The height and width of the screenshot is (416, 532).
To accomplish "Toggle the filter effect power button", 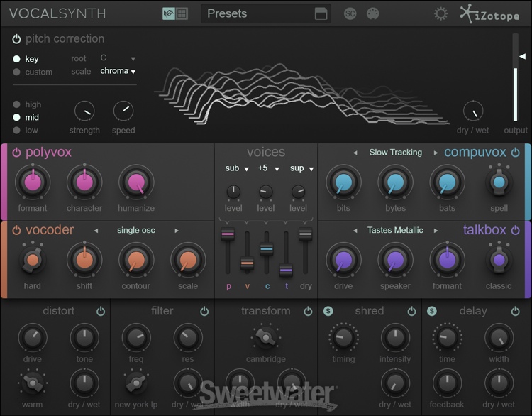I will click(204, 311).
